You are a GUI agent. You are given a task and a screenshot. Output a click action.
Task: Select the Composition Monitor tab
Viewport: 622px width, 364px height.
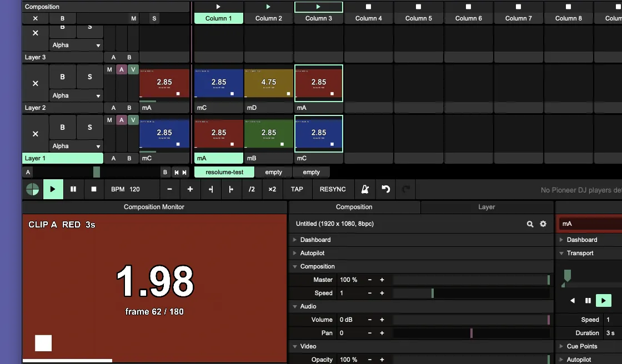coord(154,207)
